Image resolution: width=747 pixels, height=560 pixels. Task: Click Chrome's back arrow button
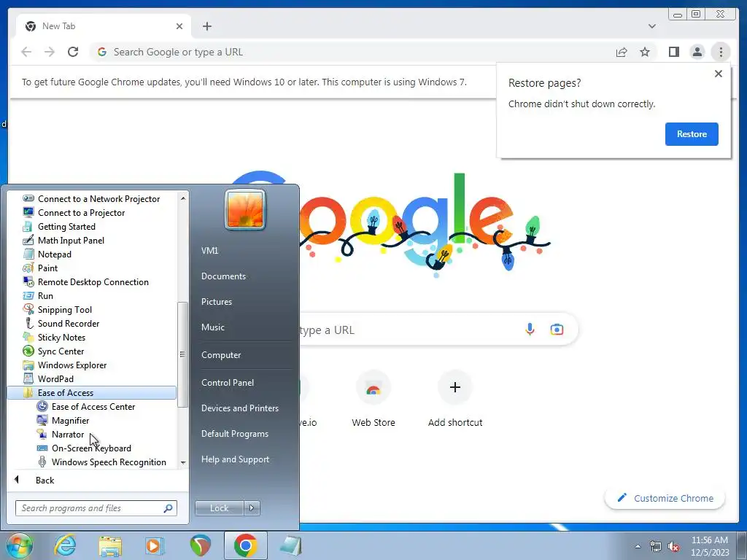point(26,52)
